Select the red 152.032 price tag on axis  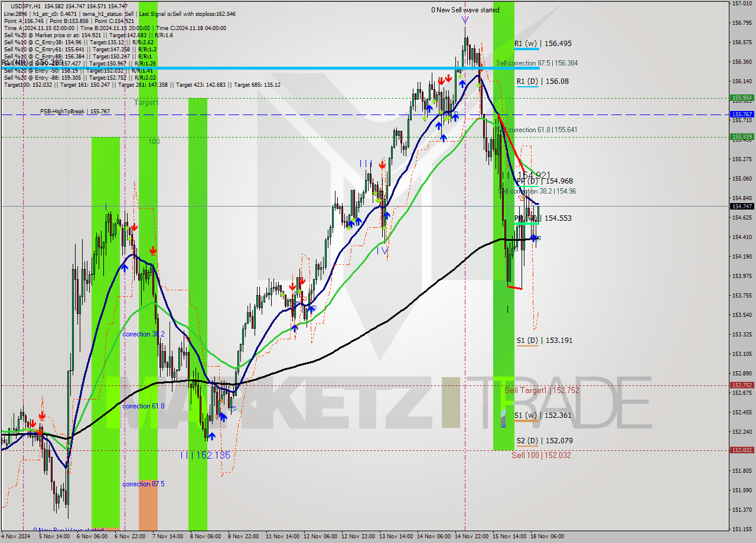pyautogui.click(x=742, y=450)
